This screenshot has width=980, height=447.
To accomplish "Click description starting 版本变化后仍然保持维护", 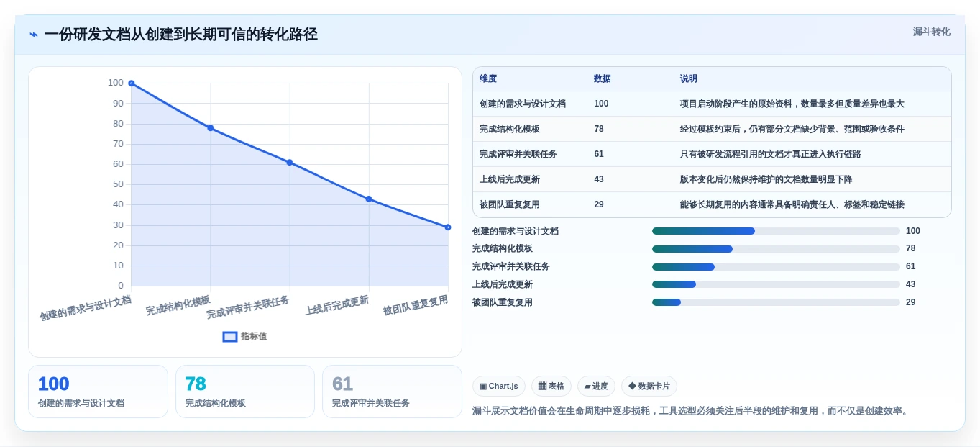I will pyautogui.click(x=766, y=179).
